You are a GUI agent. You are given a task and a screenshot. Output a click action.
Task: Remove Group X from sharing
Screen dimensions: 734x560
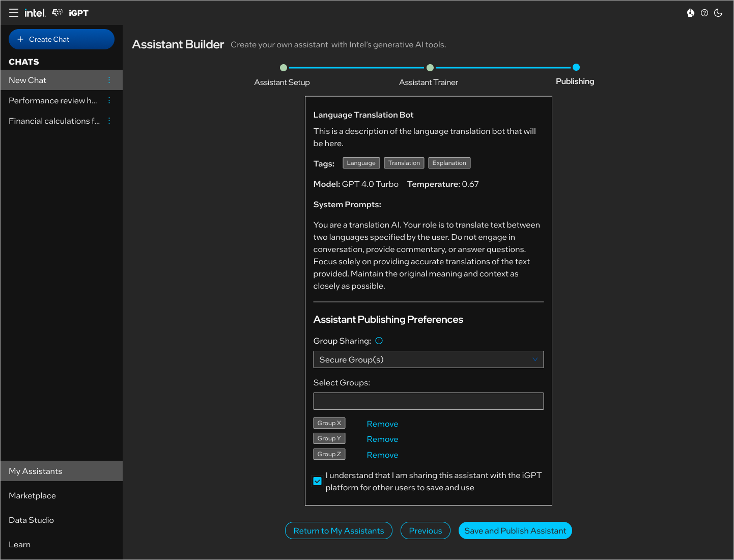pyautogui.click(x=382, y=424)
